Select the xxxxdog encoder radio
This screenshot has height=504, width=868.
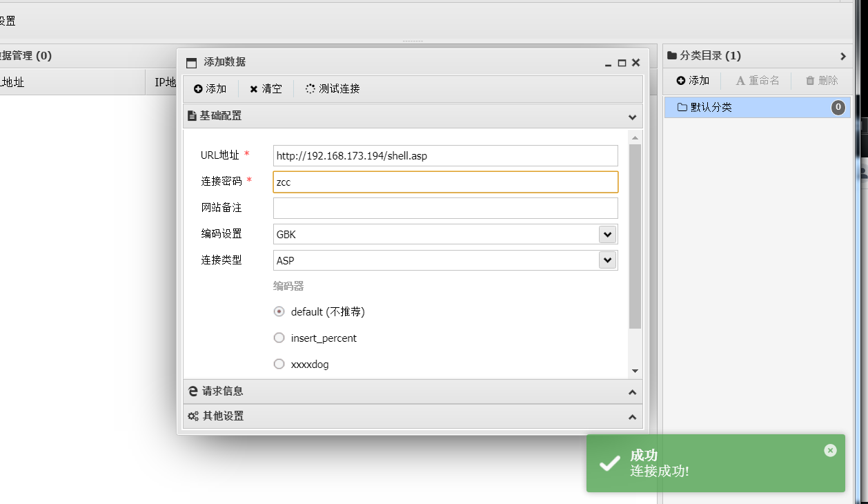(x=279, y=364)
